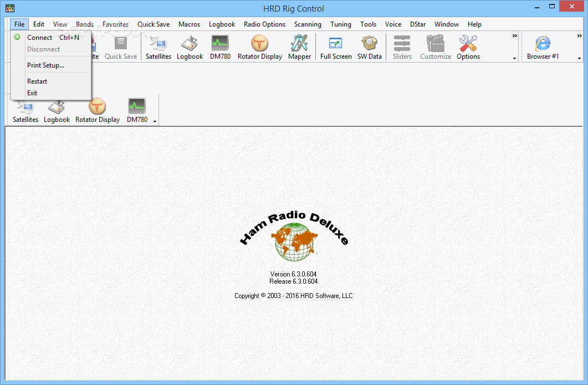Open Browser #1

click(543, 47)
